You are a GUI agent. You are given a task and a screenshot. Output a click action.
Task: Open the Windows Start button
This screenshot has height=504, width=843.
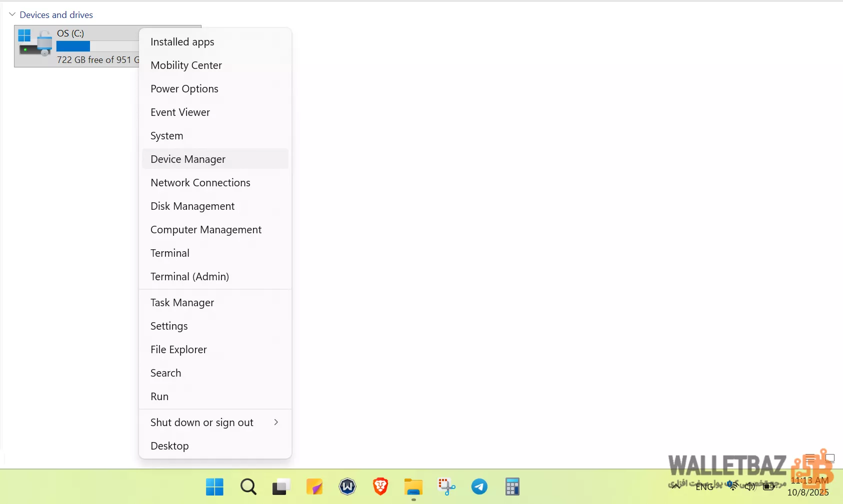tap(214, 487)
